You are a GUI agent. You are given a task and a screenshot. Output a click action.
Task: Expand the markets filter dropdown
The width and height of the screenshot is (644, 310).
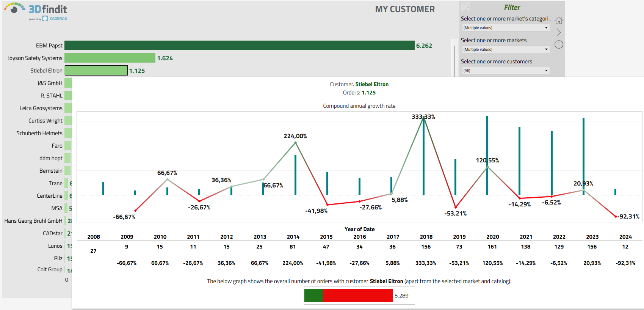pyautogui.click(x=505, y=49)
